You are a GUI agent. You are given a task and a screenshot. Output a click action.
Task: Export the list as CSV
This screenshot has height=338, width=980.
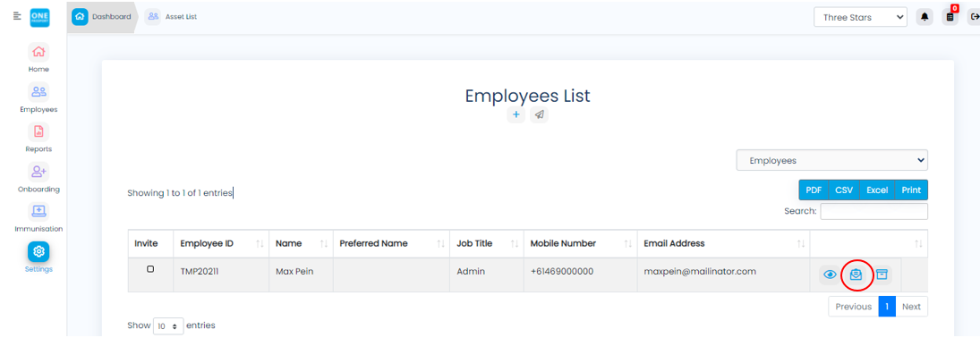pos(844,190)
